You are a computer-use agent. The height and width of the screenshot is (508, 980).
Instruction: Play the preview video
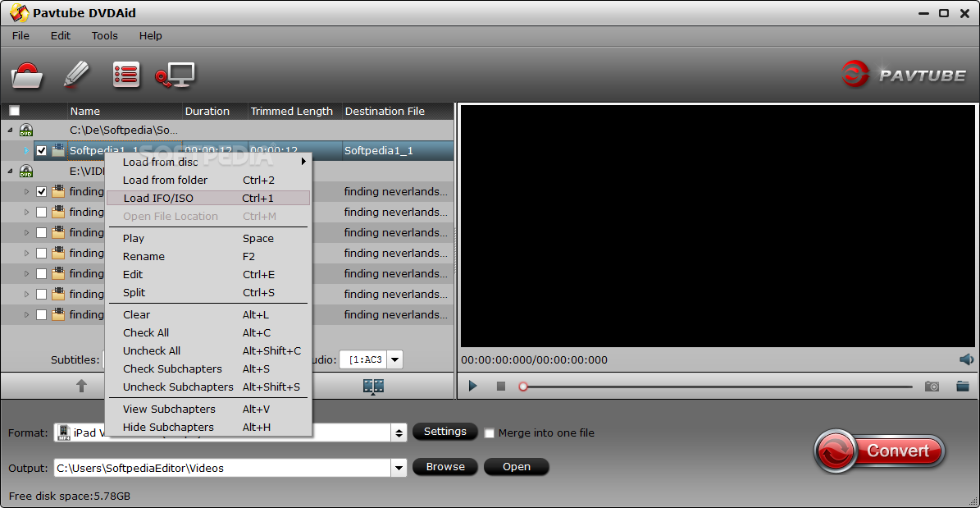[x=472, y=386]
